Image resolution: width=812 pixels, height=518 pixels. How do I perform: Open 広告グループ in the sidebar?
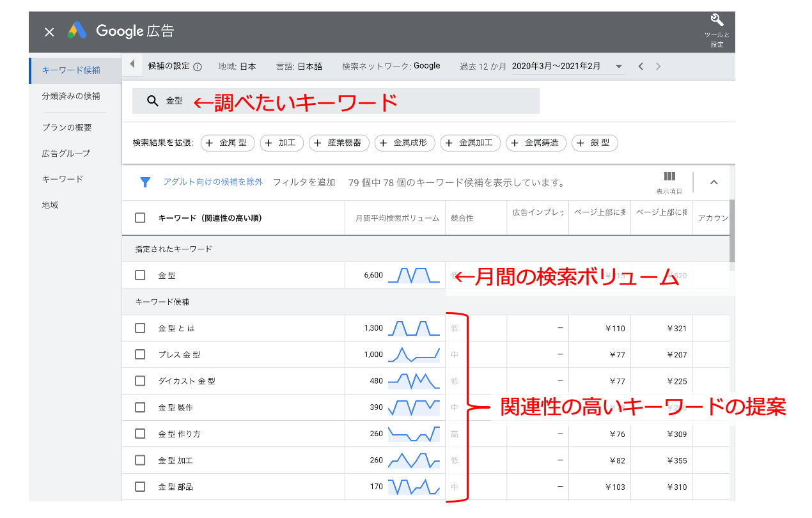(66, 153)
